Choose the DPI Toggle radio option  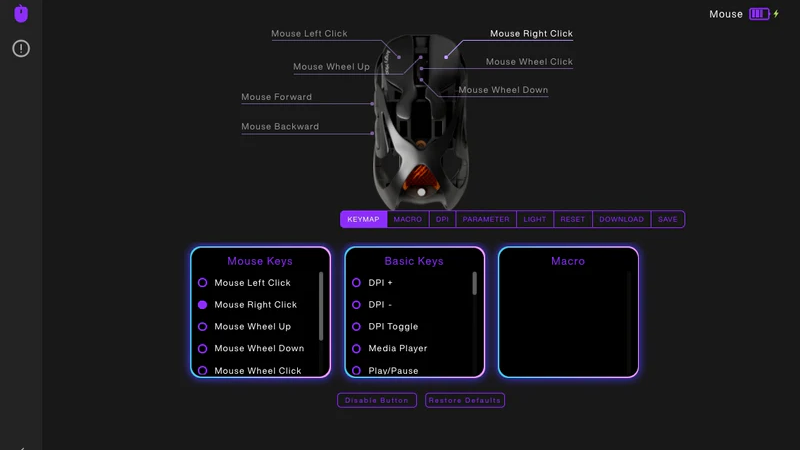[x=356, y=327]
